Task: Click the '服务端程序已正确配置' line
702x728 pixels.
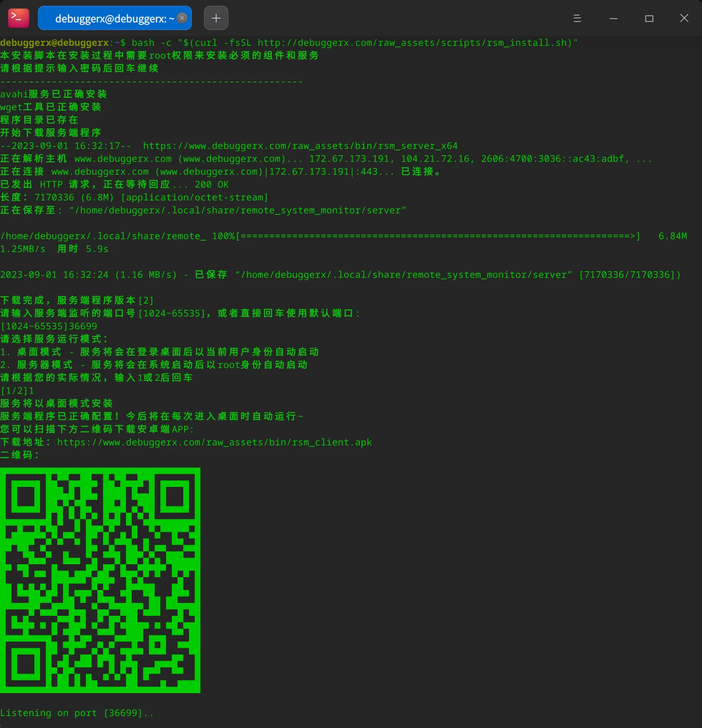Action: coord(152,417)
